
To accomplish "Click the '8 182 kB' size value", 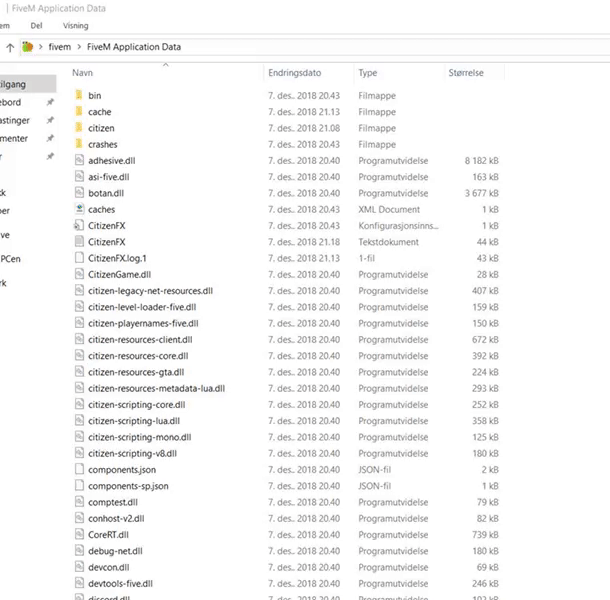I will coord(481,161).
